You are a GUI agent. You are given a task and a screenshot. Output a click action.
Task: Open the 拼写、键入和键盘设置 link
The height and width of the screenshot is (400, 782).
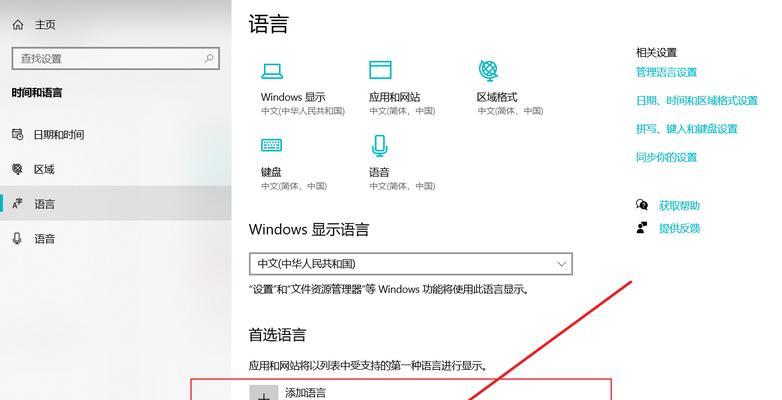(x=687, y=129)
